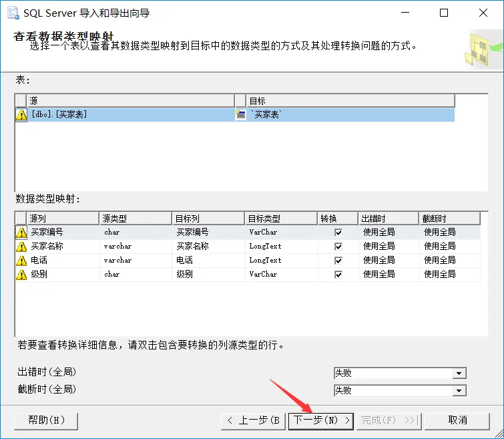The height and width of the screenshot is (439, 504).
Task: Go back with the 上一步(B) button
Action: 253,421
